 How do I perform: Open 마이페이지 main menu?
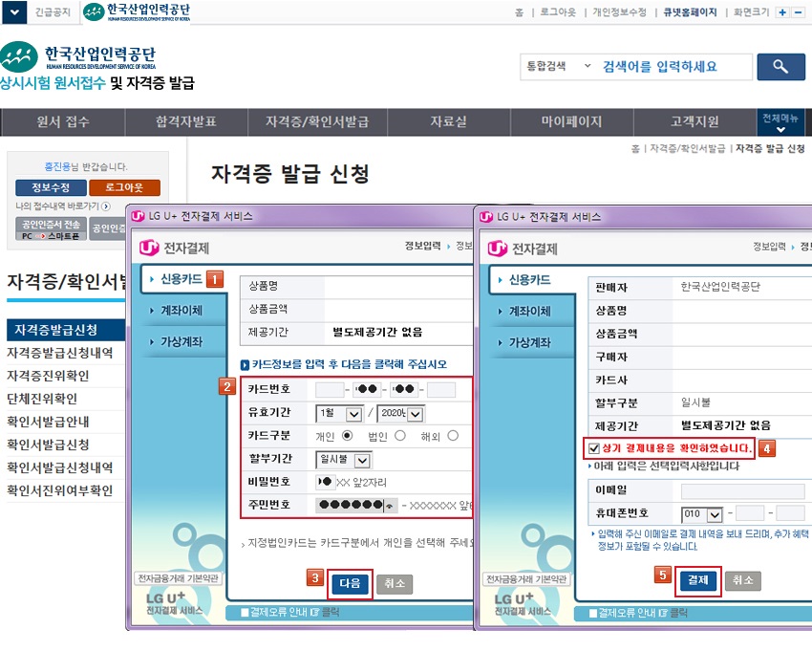pos(571,121)
